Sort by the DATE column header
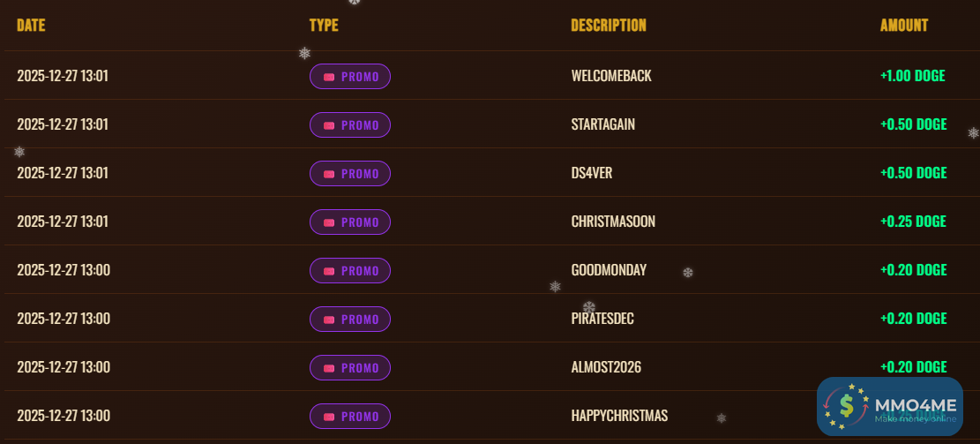980x444 pixels. (x=31, y=26)
